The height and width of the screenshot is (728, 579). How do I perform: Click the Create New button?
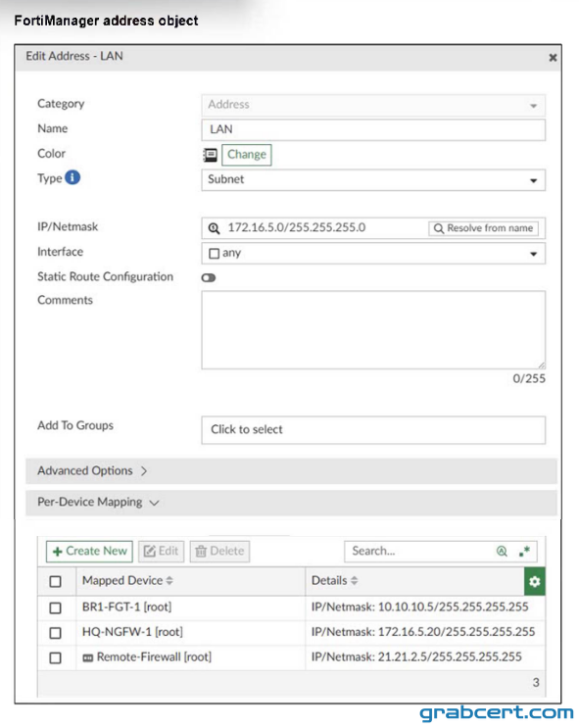89,551
